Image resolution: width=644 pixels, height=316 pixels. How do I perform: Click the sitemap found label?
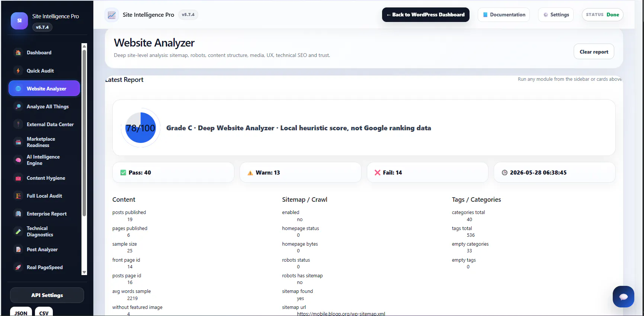click(298, 291)
